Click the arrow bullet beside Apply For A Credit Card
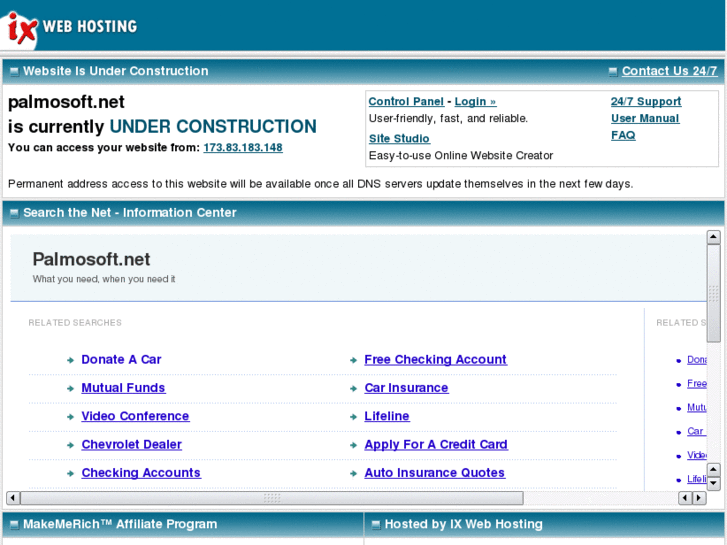This screenshot has height=545, width=727. tap(353, 445)
